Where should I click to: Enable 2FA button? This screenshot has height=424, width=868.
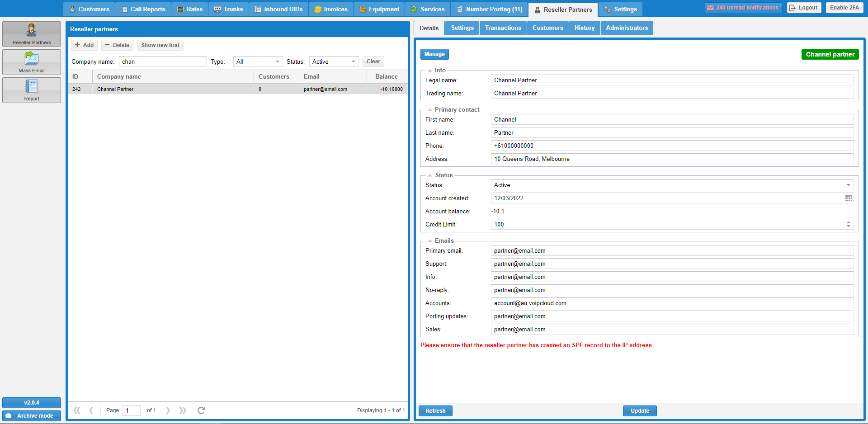pos(844,8)
